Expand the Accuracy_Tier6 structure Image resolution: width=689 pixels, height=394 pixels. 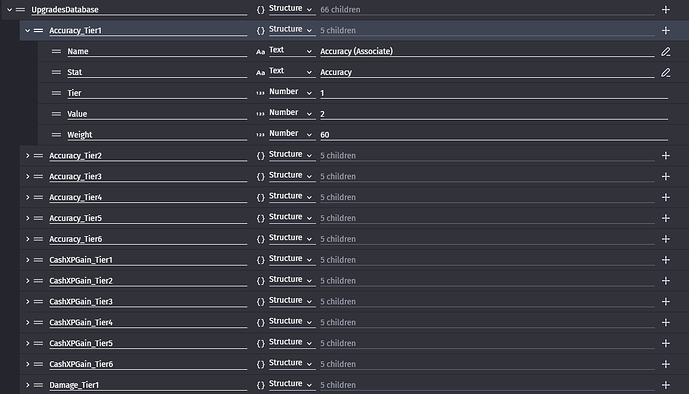click(27, 239)
